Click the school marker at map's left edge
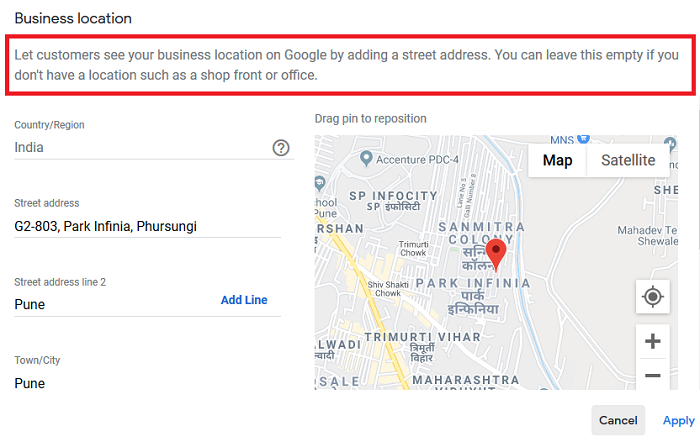The image size is (700, 440). 319,183
